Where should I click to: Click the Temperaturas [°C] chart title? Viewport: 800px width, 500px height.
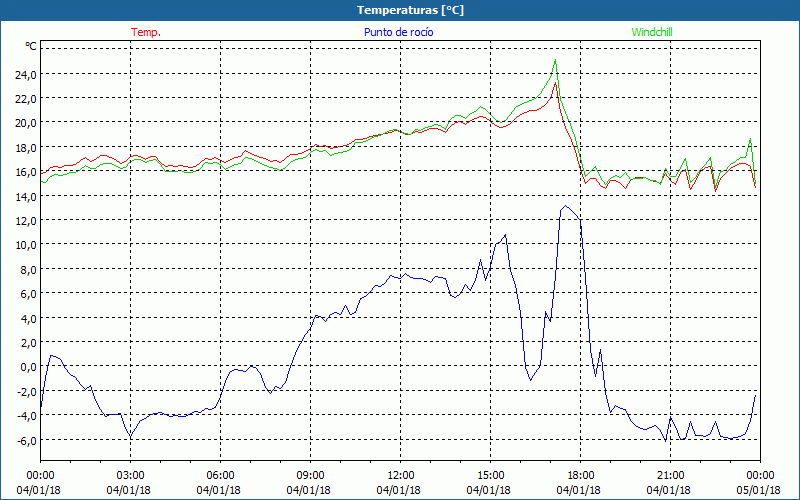coord(410,10)
